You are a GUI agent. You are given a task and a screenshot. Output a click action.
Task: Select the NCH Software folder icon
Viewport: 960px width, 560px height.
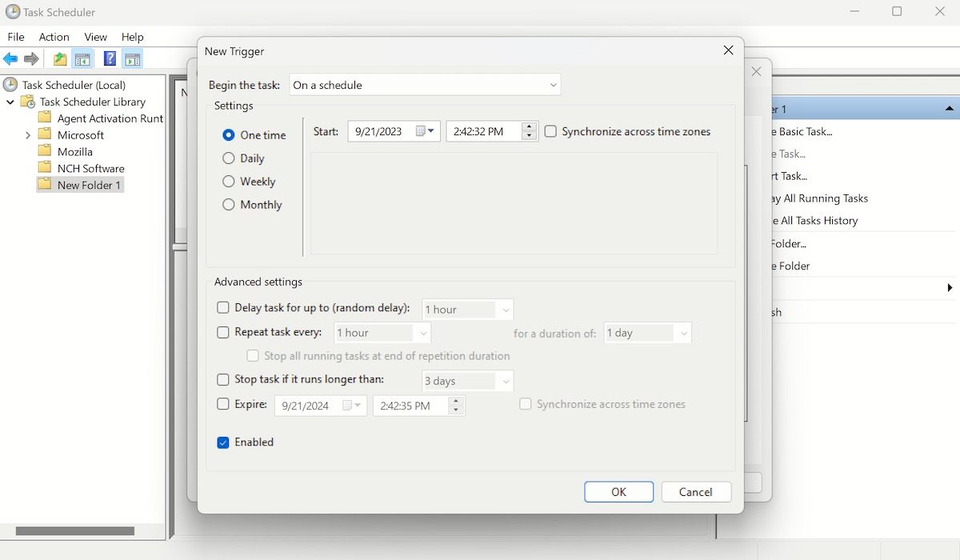point(44,168)
